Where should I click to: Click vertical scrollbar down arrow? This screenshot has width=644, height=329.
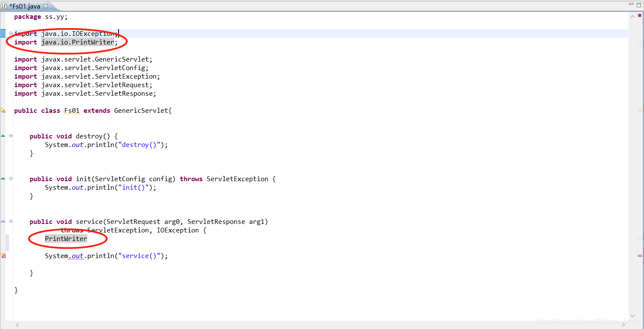(633, 316)
